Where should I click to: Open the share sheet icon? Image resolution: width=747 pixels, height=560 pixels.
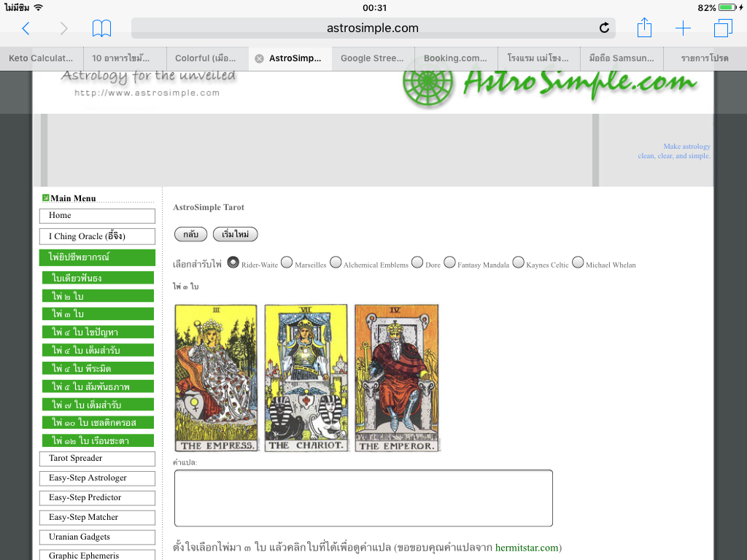pyautogui.click(x=644, y=27)
